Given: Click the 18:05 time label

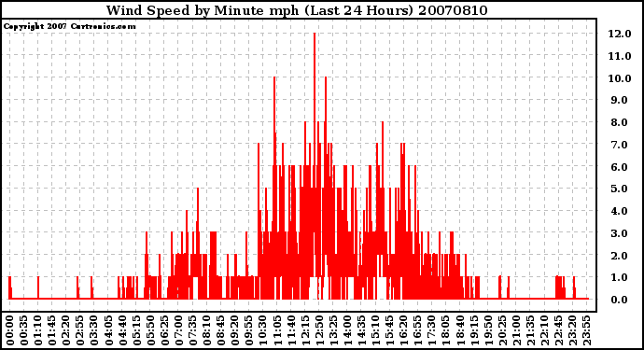Looking at the screenshot, I should [x=445, y=330].
